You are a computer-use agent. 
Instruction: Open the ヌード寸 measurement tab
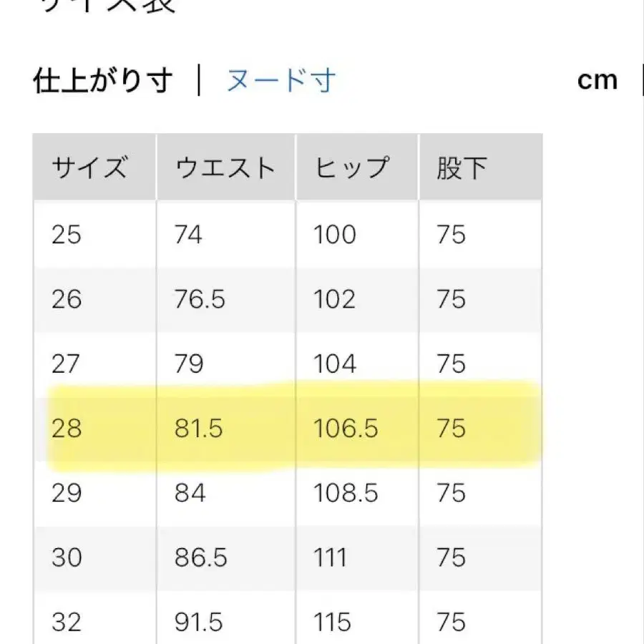[x=282, y=81]
